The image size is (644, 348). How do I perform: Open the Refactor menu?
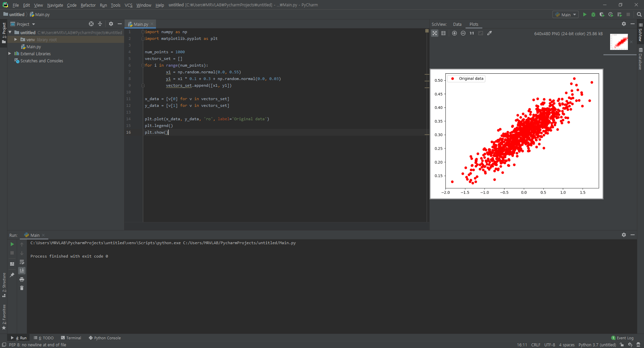[x=88, y=5]
